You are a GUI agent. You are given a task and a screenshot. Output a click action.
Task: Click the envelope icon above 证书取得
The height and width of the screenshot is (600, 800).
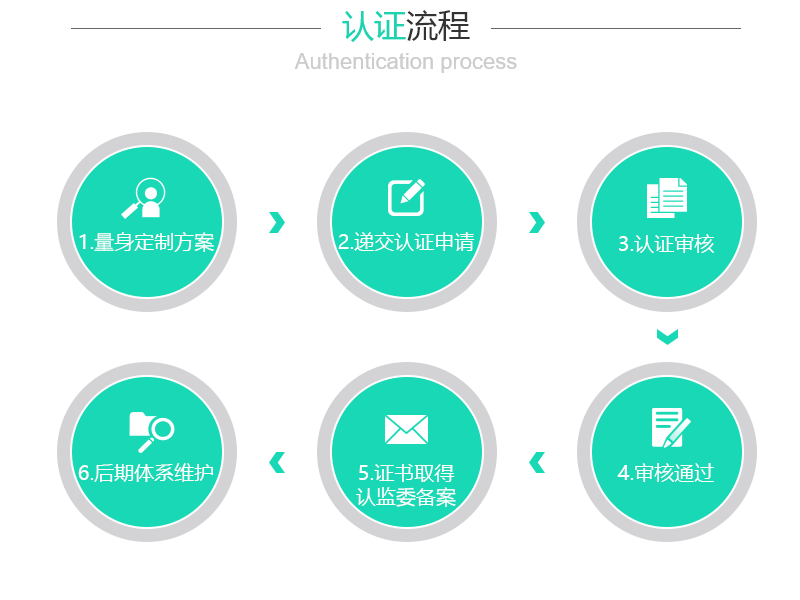pos(406,429)
